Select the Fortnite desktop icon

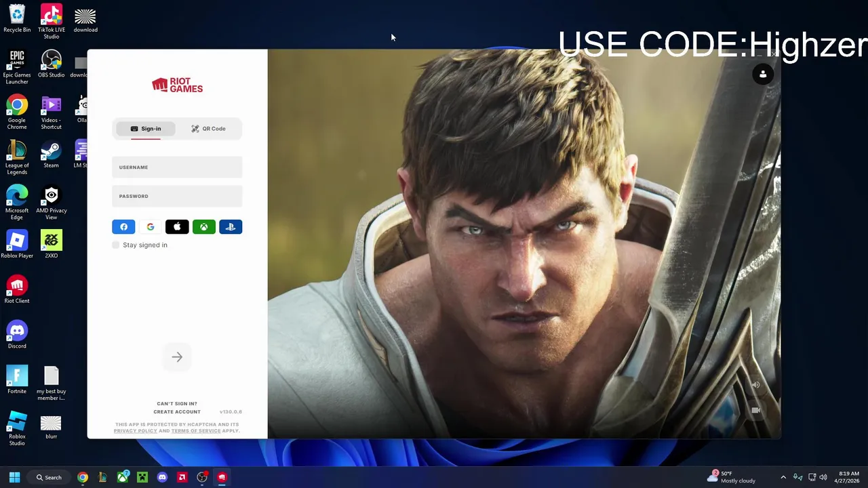coord(17,380)
